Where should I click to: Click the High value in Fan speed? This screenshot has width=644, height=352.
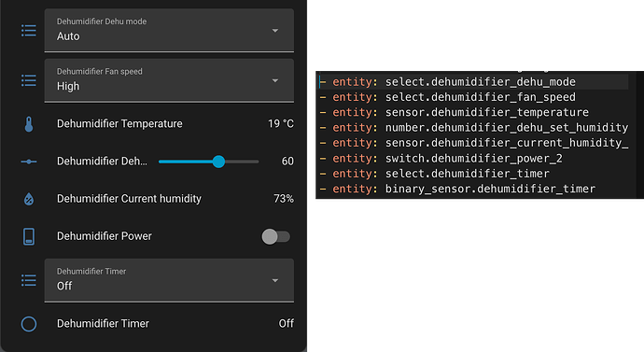pyautogui.click(x=68, y=86)
